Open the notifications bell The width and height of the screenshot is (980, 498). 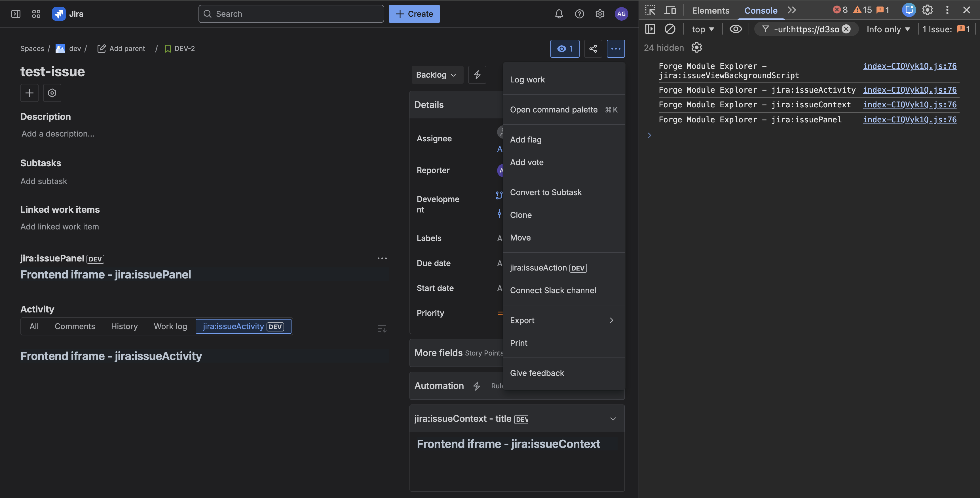(x=559, y=14)
